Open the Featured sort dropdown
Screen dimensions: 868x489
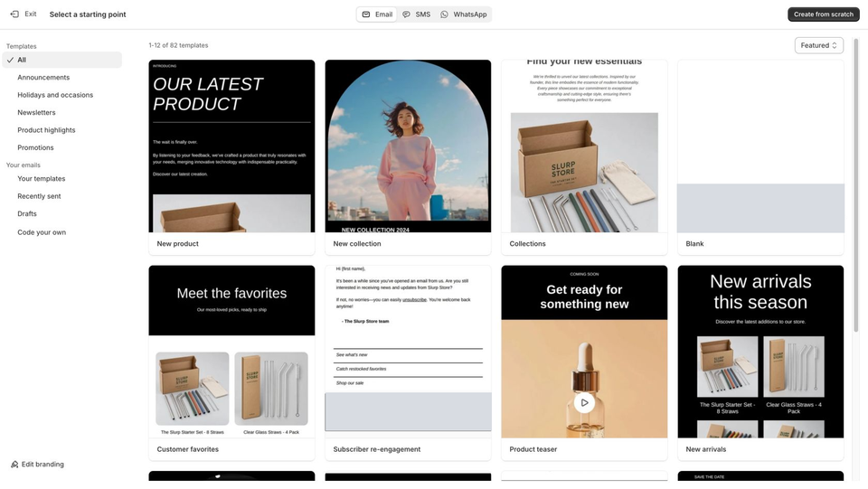pyautogui.click(x=819, y=45)
